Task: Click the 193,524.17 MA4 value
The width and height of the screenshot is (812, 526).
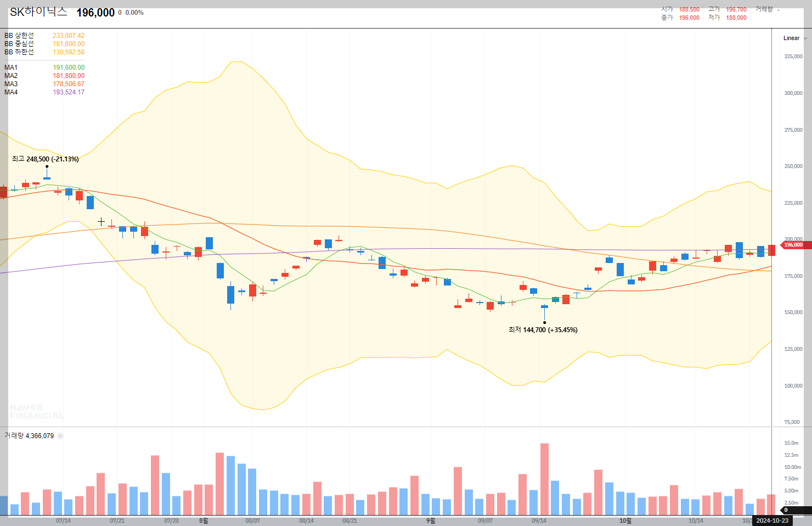Action: (x=69, y=92)
